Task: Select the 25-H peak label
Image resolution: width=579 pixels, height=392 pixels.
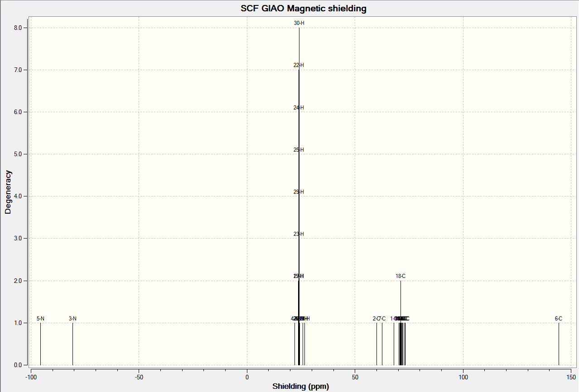Action: tap(299, 150)
